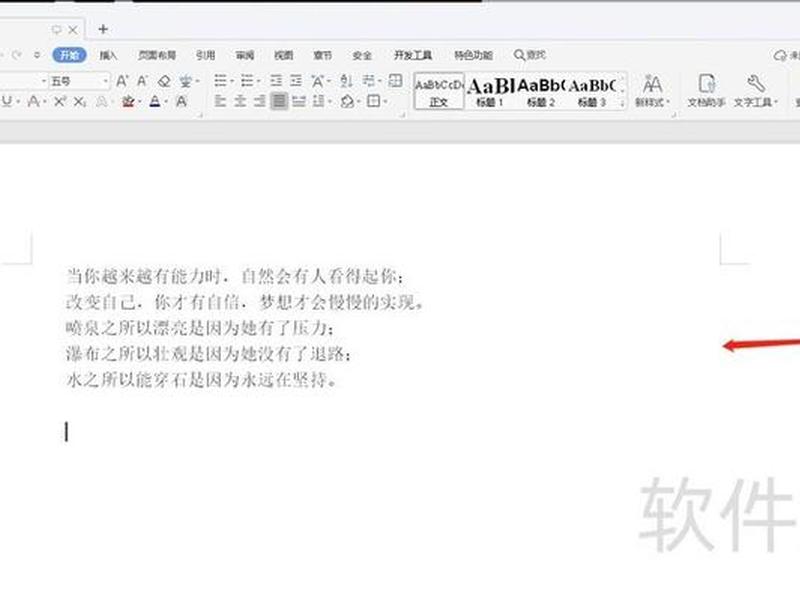Open the font color dropdown arrow
800x600 pixels.
click(x=167, y=102)
